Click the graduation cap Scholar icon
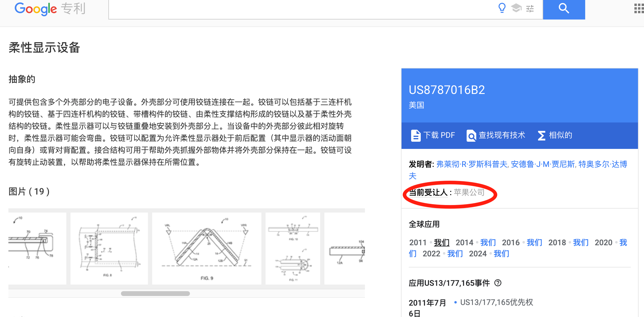This screenshot has height=317, width=644. 516,8
